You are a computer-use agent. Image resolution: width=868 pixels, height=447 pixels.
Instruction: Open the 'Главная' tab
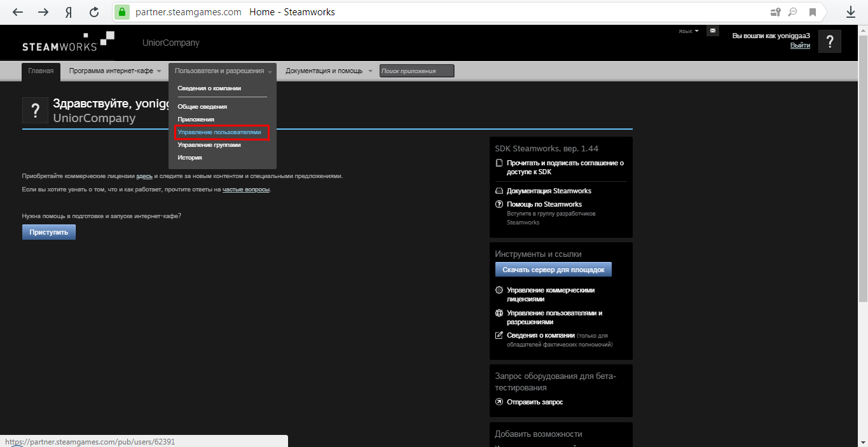point(41,71)
